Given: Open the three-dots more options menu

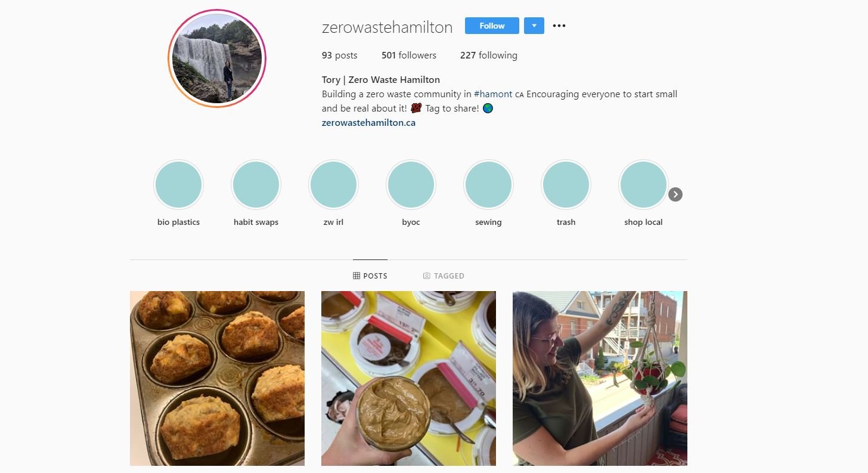Looking at the screenshot, I should 559,26.
